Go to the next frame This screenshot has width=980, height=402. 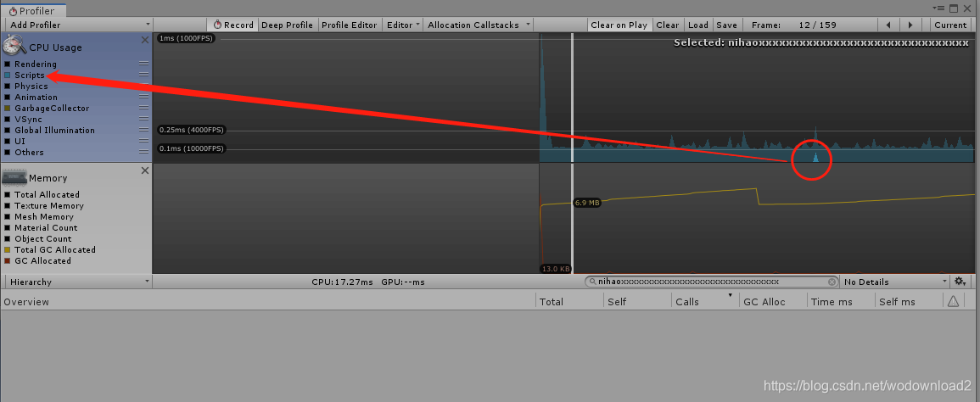(910, 25)
